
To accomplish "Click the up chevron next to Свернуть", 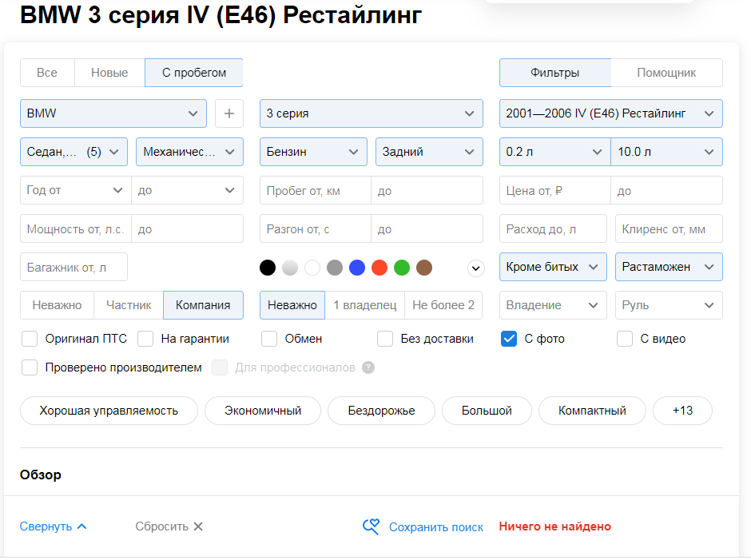I will pos(82,526).
